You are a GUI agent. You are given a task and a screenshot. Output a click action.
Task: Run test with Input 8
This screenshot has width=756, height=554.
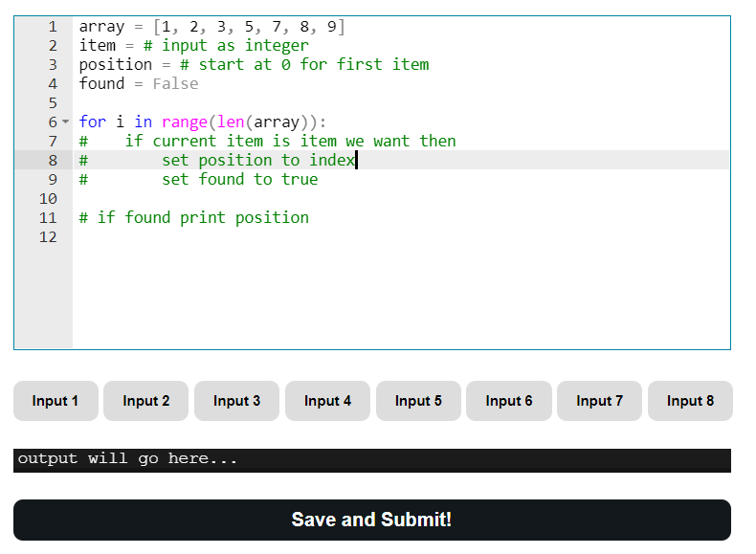690,401
